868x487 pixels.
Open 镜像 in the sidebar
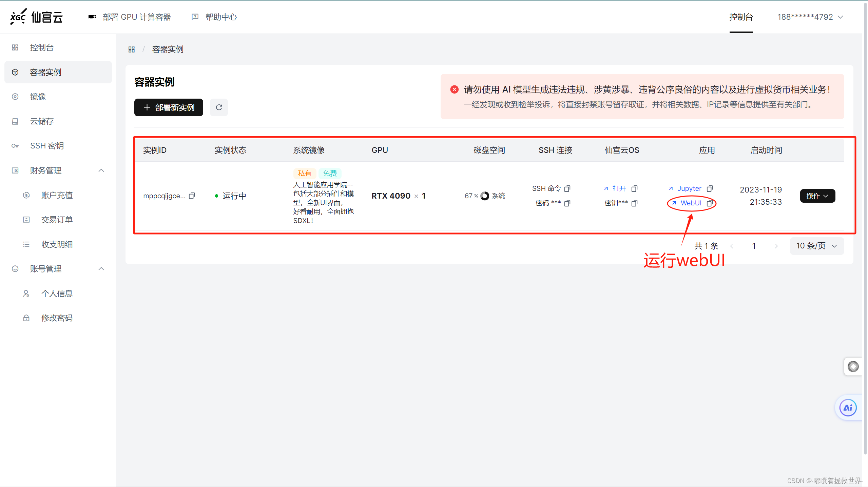click(38, 97)
